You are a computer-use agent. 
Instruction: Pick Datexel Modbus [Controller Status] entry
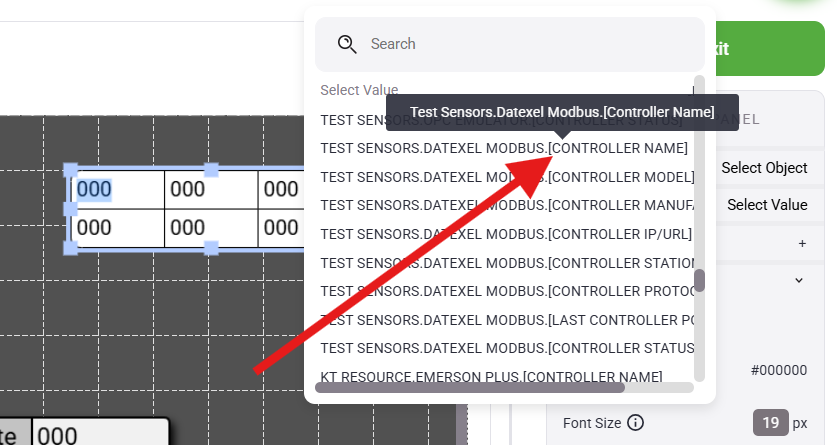coord(507,348)
